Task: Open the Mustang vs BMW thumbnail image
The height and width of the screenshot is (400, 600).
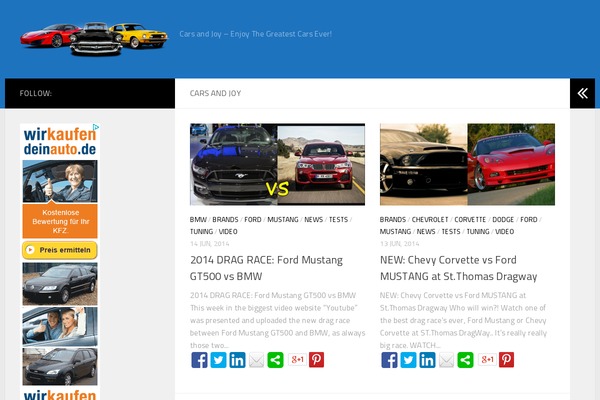Action: [x=277, y=164]
